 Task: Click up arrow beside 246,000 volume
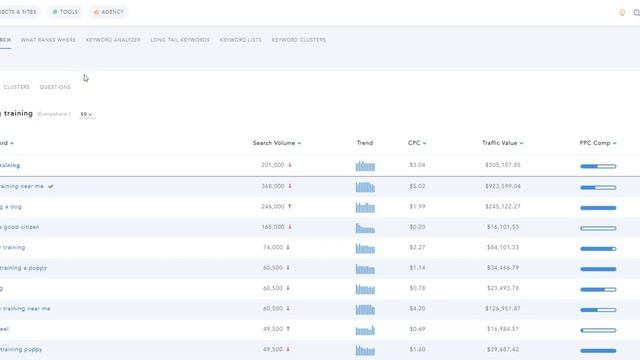290,207
